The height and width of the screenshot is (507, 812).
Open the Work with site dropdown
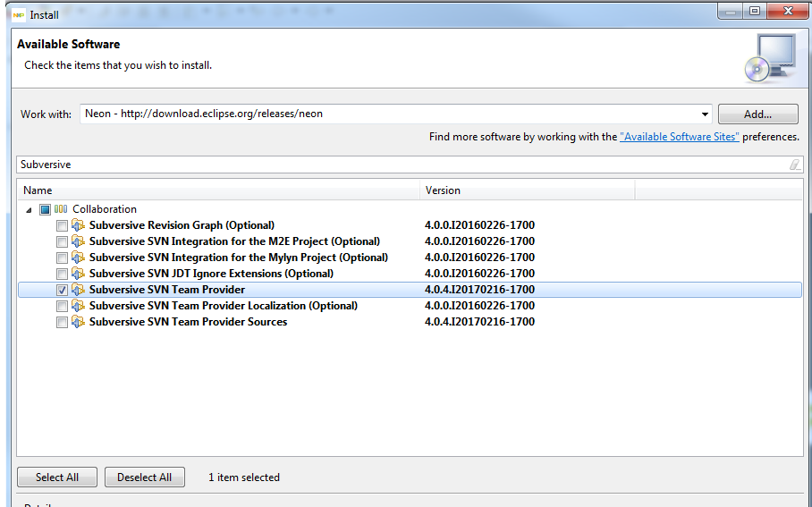pos(705,114)
